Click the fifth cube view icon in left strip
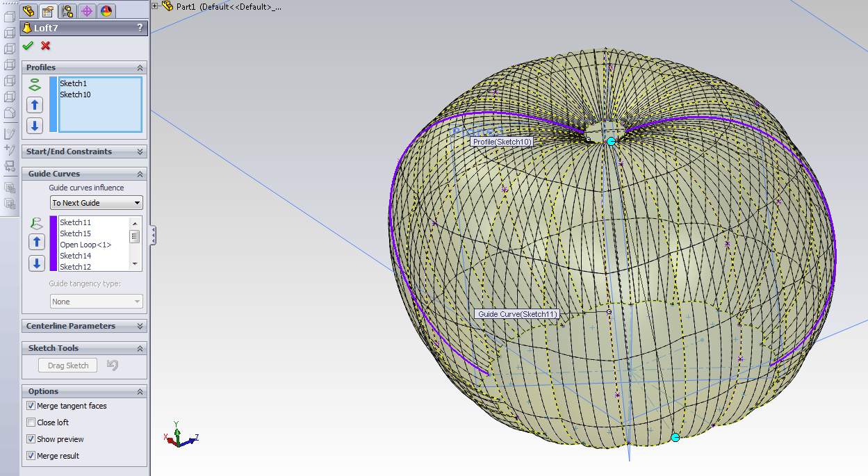This screenshot has height=476, width=868. 10,81
